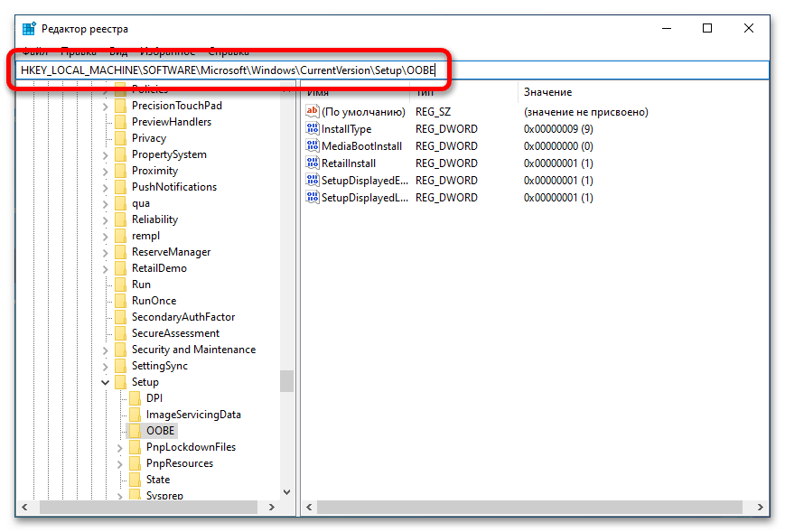Click the (По умолчанию) string value icon

[x=313, y=111]
